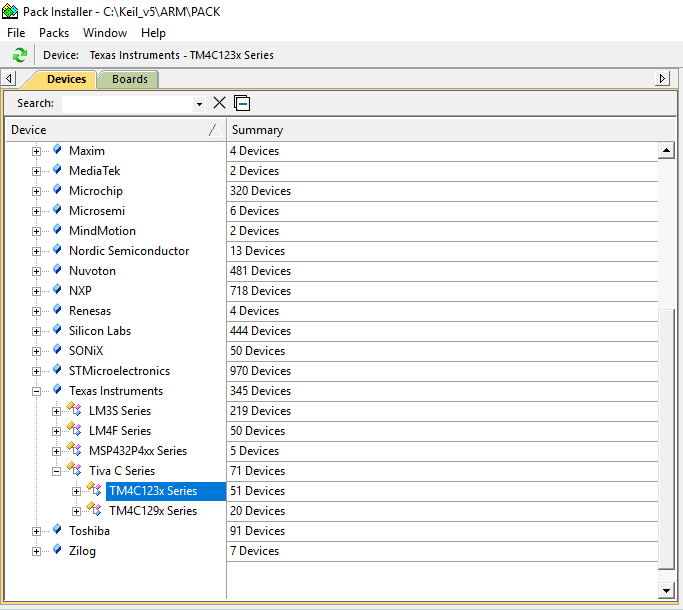Expand the LM3S Series node
Image resolution: width=683 pixels, height=610 pixels.
(x=56, y=412)
